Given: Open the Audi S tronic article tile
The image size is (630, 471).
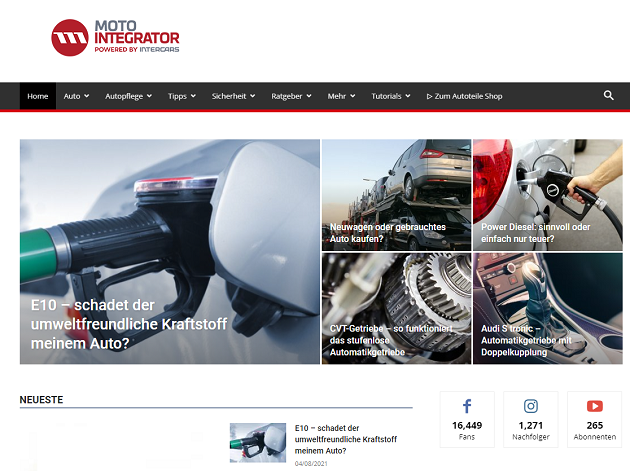Looking at the screenshot, I should [528, 340].
